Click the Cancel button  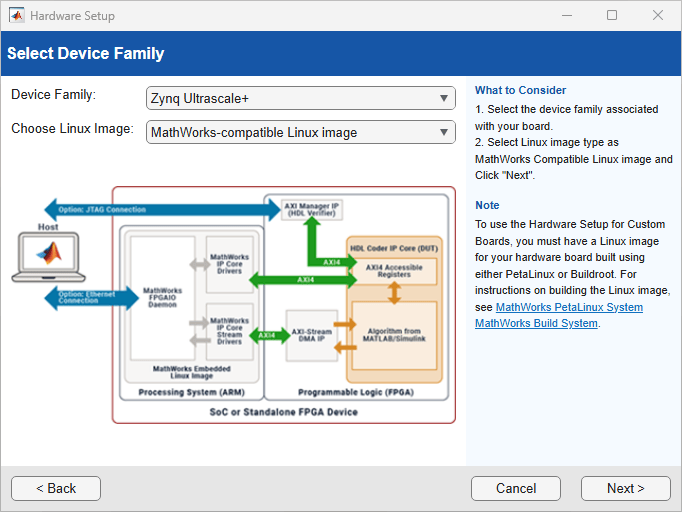(x=516, y=489)
